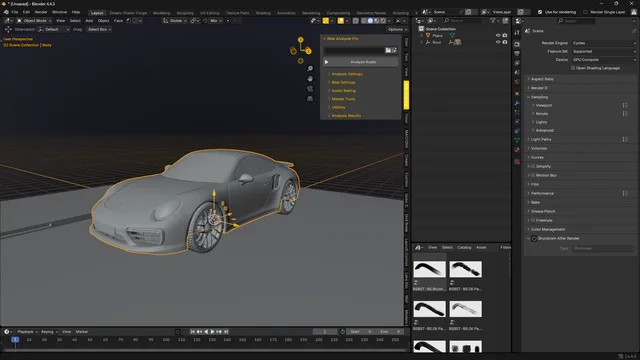
Task: Click the timeline play button
Action: [212, 332]
